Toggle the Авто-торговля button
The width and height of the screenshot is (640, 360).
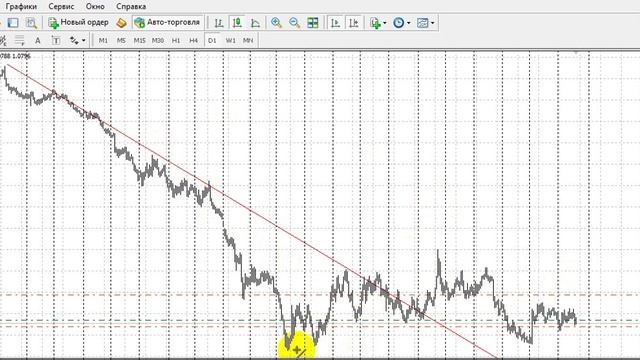[x=168, y=22]
